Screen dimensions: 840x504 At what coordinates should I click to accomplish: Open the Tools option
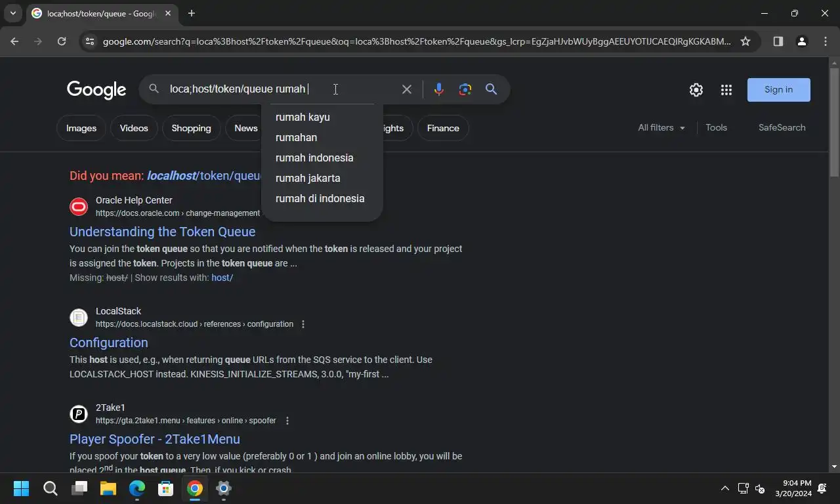pyautogui.click(x=716, y=128)
